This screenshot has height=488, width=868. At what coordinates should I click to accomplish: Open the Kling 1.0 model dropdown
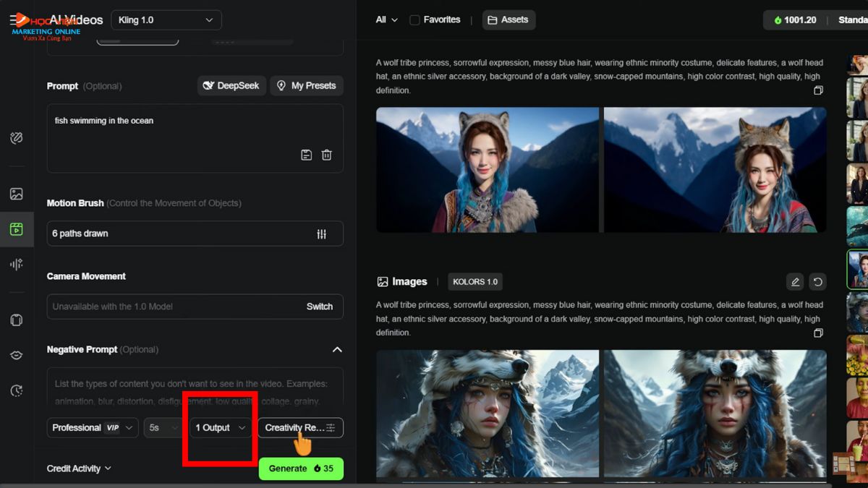[x=166, y=20]
